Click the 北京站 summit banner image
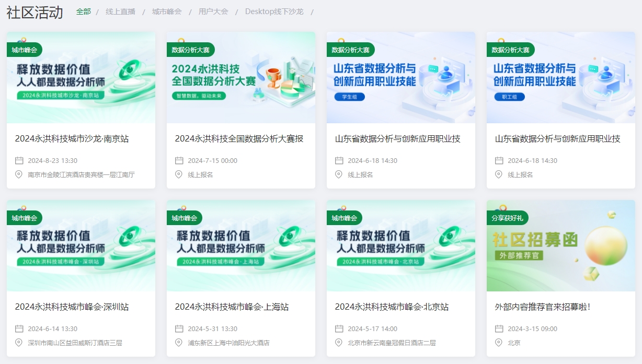642x364 pixels. (x=401, y=245)
